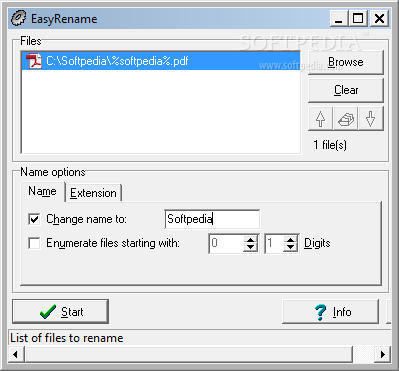Click the EasyRename title bar app icon
Viewport: 399px width, 371px height.
click(x=19, y=18)
